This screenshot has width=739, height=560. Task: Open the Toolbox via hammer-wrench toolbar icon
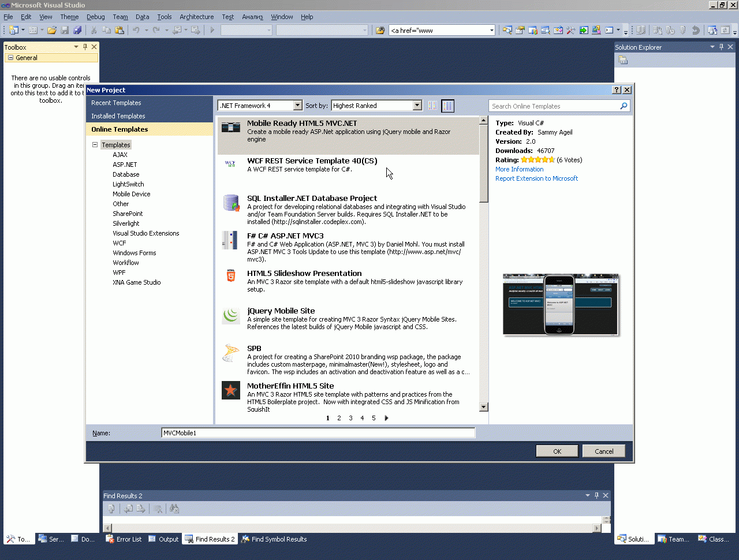571,30
